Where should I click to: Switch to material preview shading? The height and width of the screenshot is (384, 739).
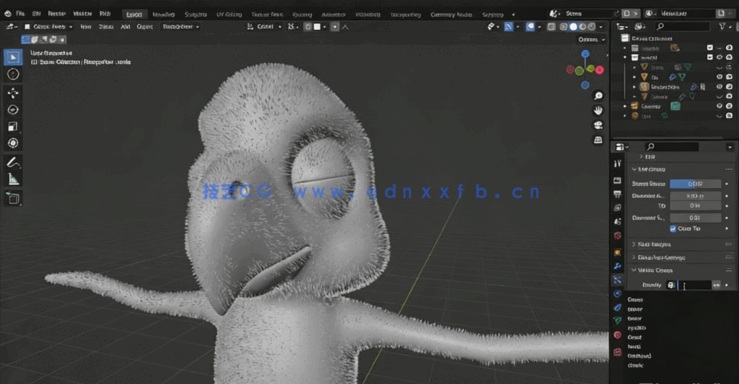point(583,27)
